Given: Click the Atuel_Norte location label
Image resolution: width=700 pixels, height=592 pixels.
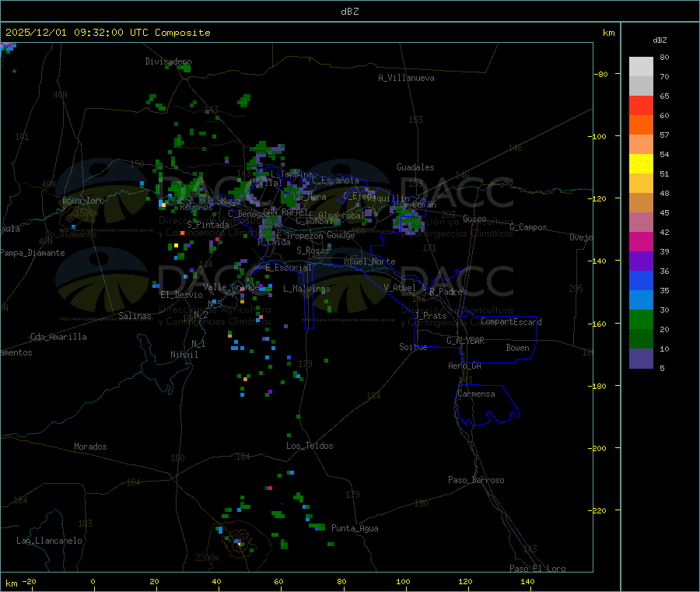Looking at the screenshot, I should pyautogui.click(x=369, y=261).
